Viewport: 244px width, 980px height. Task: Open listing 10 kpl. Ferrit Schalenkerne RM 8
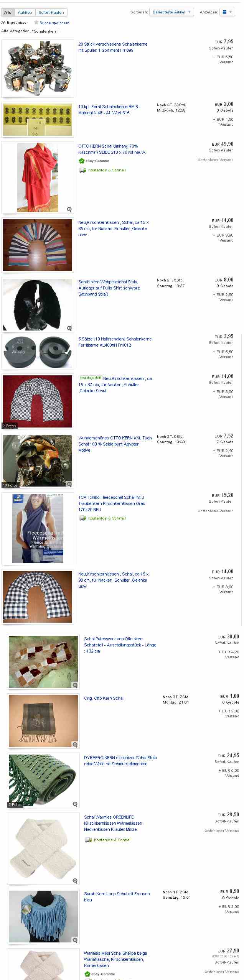[109, 110]
